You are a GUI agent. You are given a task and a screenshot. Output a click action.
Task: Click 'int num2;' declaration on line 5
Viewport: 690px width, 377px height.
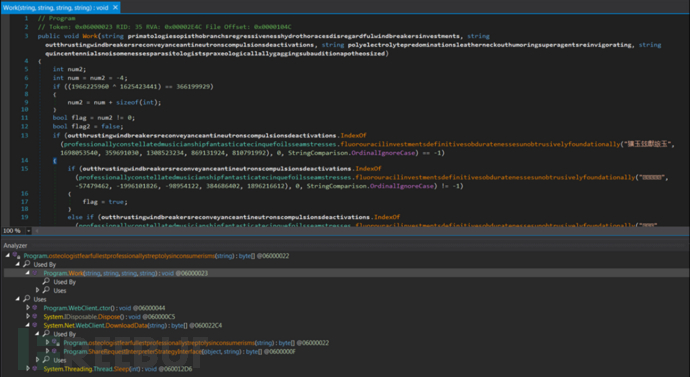70,69
